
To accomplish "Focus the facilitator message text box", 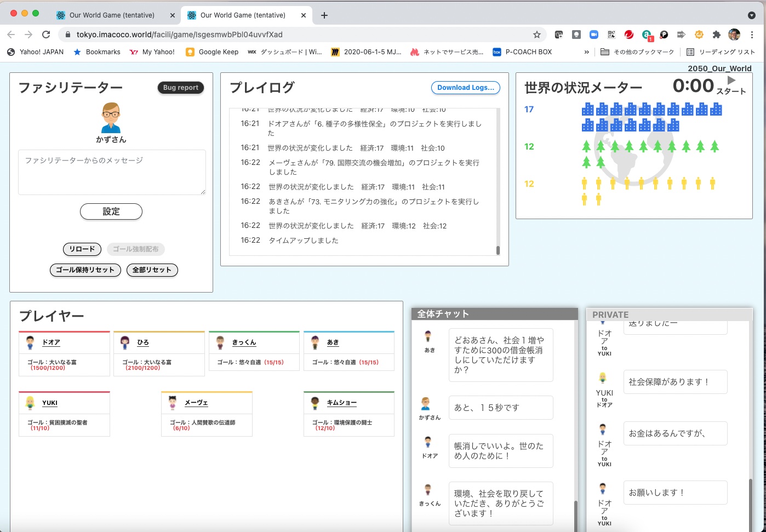I will click(x=112, y=172).
